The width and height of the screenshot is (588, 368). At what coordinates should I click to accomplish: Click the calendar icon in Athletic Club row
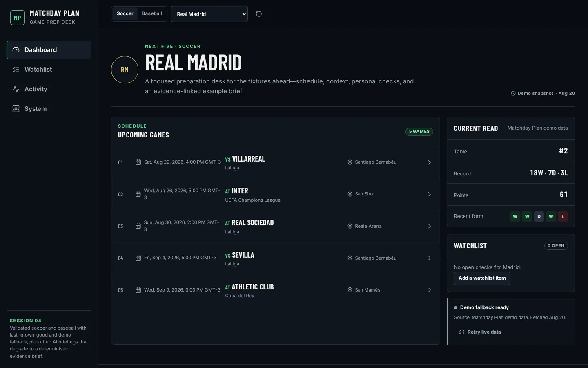138,290
